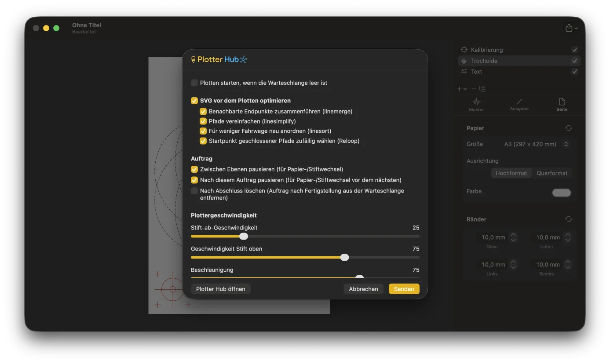
Task: Reset Ränder settings with the refresh icon
Action: point(569,219)
